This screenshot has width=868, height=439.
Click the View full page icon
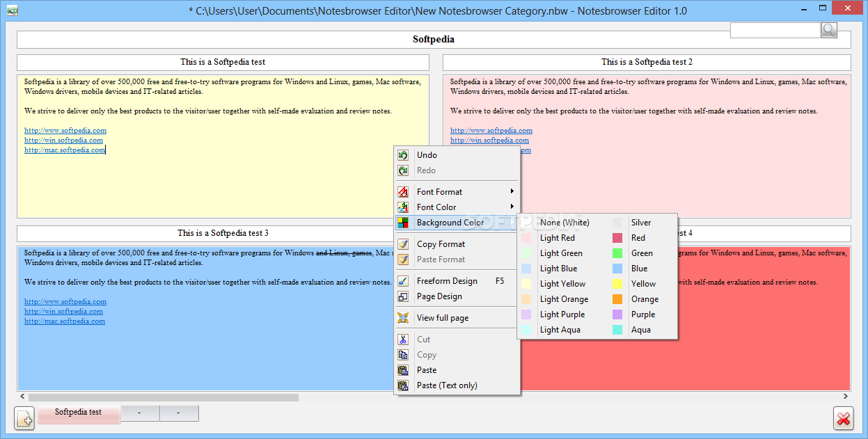403,318
